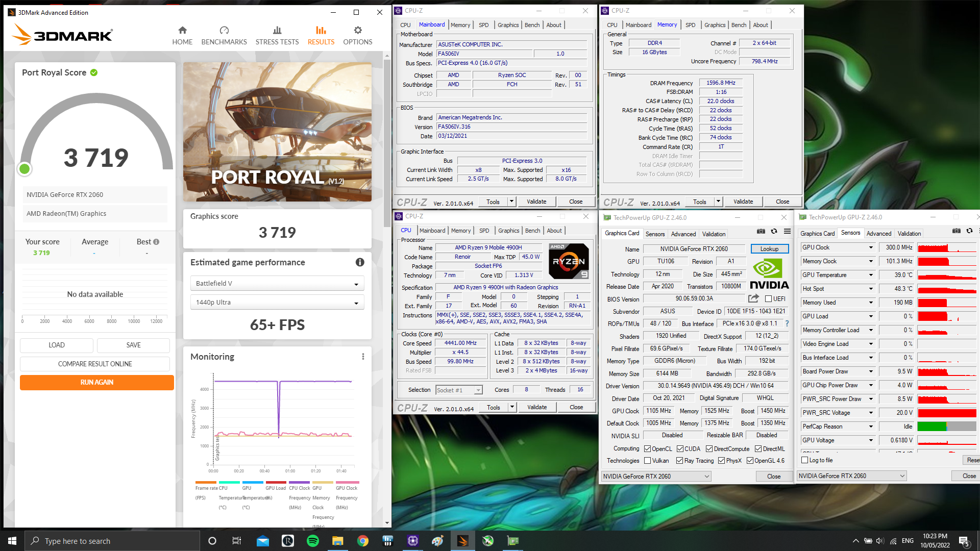Take a GPU-Z Graphics Card screenshot with camera icon
980x551 pixels.
pos(761,232)
